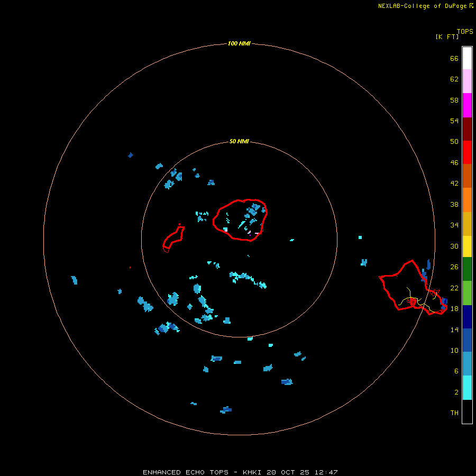Click the 54 legend value

pyautogui.click(x=454, y=121)
